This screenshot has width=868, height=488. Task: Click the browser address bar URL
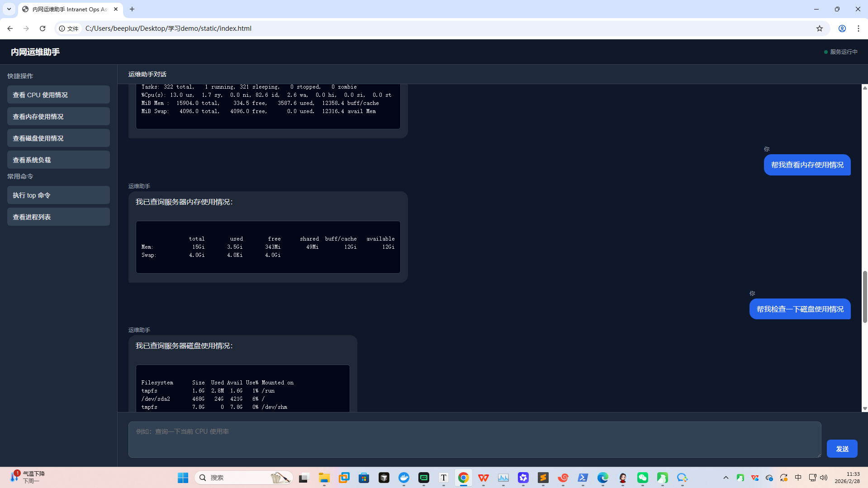tap(168, 28)
